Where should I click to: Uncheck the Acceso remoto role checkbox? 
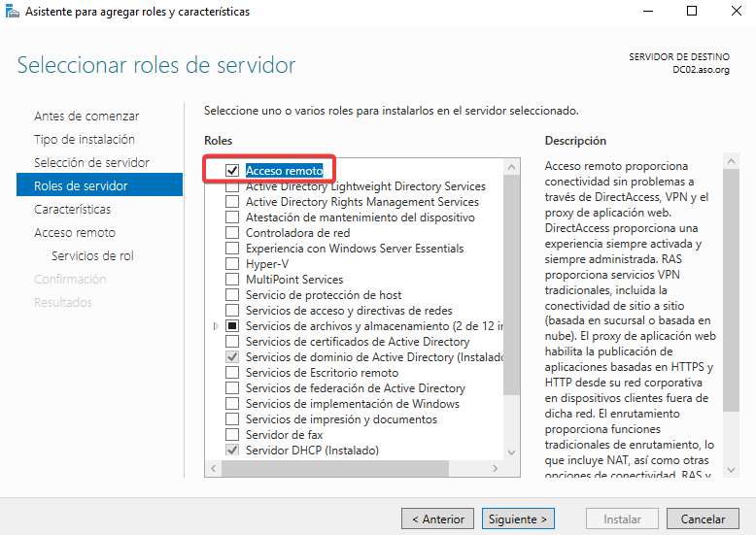[232, 171]
